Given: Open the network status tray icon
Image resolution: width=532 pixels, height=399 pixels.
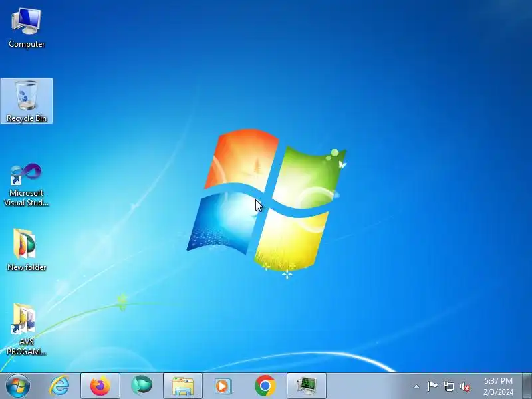Looking at the screenshot, I should pyautogui.click(x=448, y=386).
